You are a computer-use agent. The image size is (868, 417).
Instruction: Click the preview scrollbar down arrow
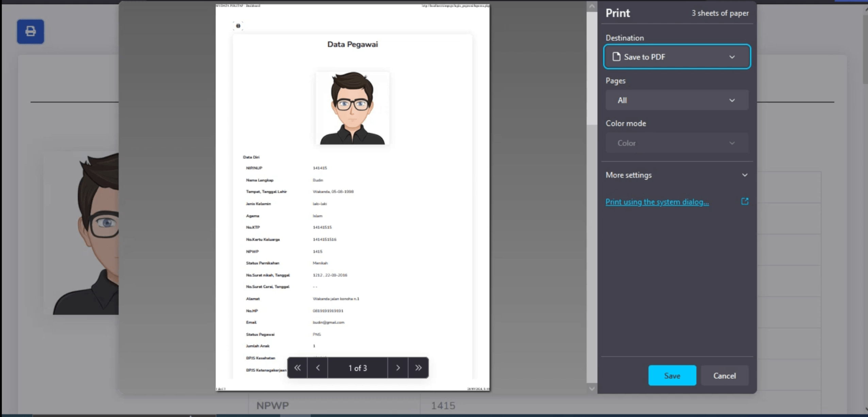tap(592, 388)
